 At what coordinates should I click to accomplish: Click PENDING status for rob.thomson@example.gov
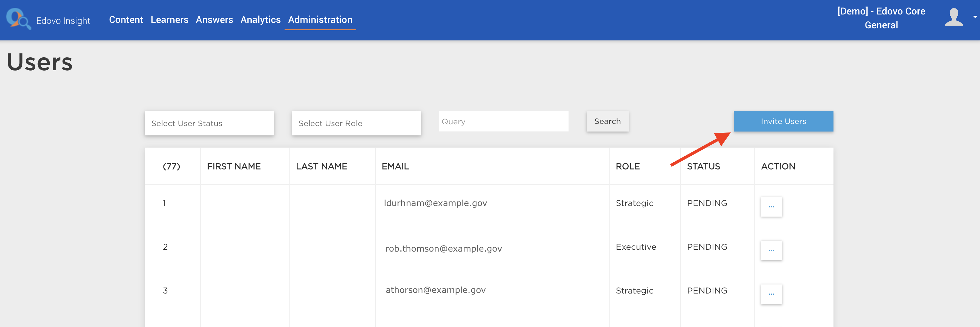coord(707,247)
